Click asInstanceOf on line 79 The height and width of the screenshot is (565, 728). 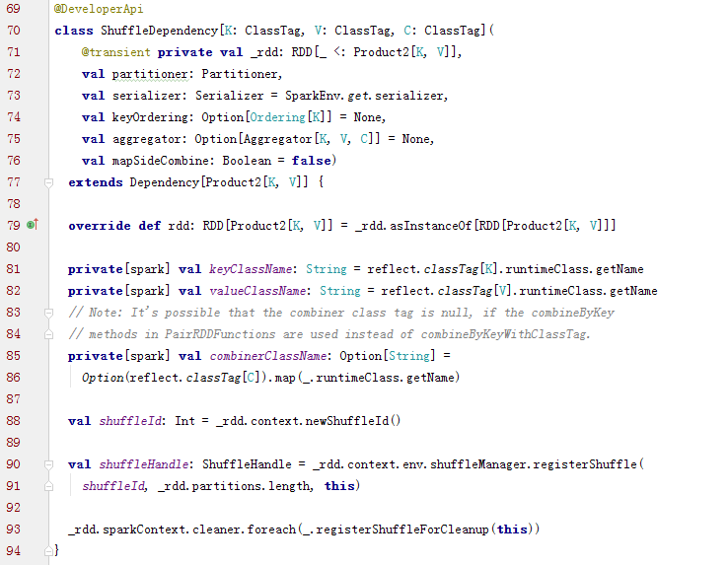click(x=430, y=226)
